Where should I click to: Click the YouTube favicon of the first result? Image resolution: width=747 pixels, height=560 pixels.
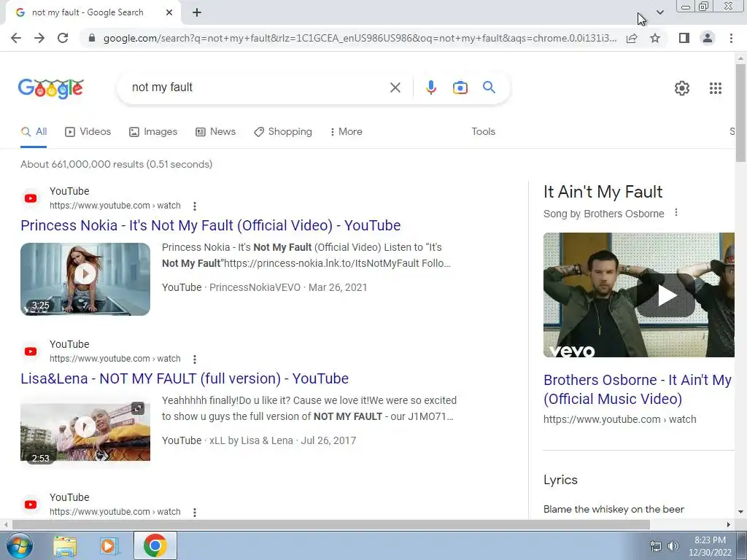(31, 198)
